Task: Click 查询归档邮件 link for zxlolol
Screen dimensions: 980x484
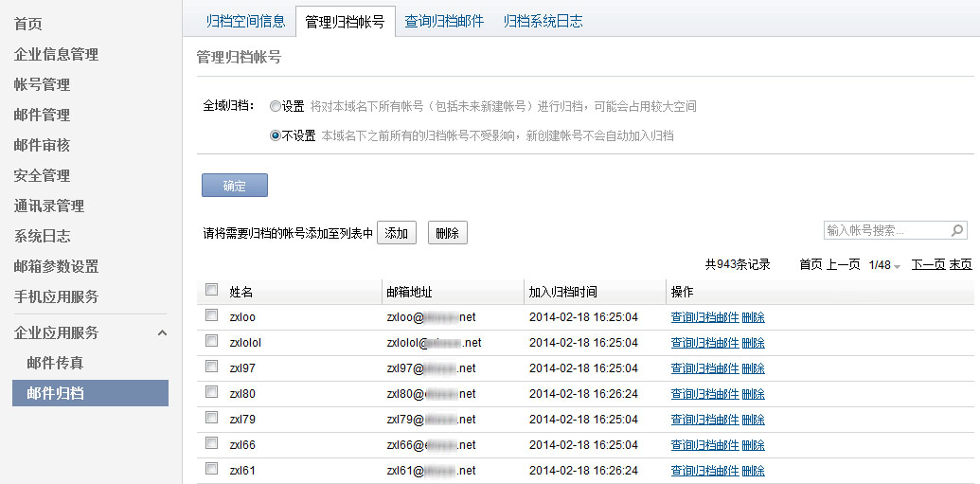Action: pos(704,342)
